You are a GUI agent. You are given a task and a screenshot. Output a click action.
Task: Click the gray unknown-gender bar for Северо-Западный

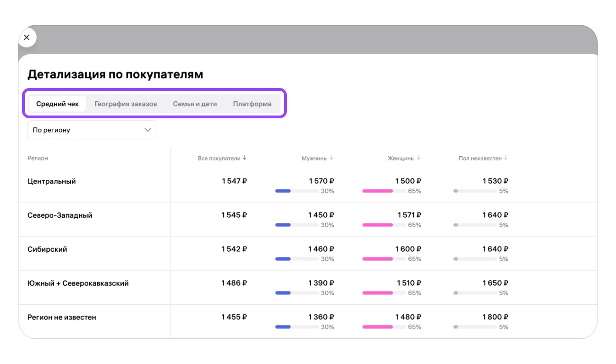pyautogui.click(x=475, y=225)
